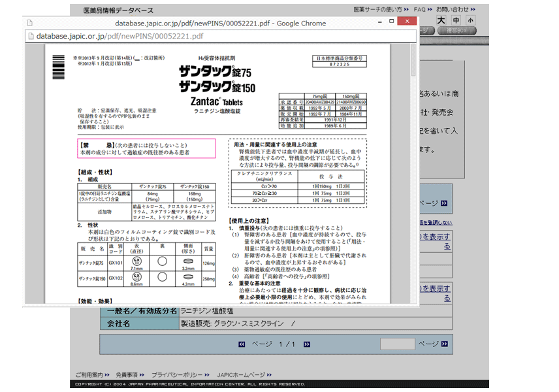Click the COPYRIGHT notice in the footer bar
The width and height of the screenshot is (559, 392).
(x=190, y=384)
